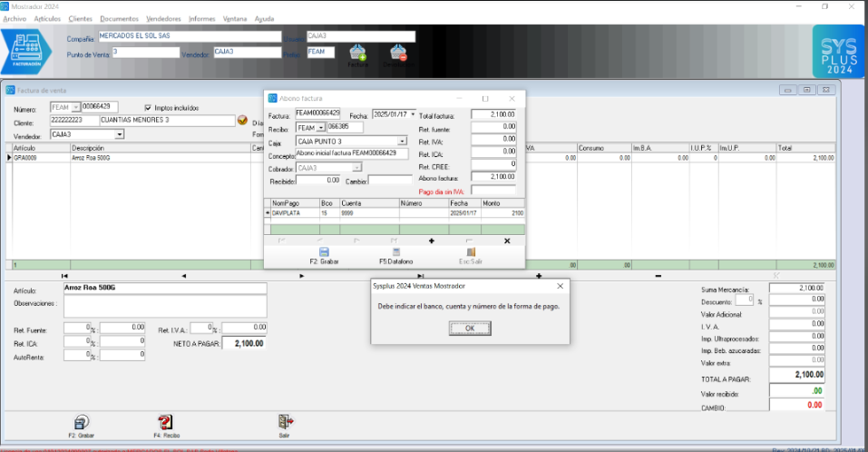The width and height of the screenshot is (868, 452).
Task: Click the NomPago column header
Action: pos(295,203)
